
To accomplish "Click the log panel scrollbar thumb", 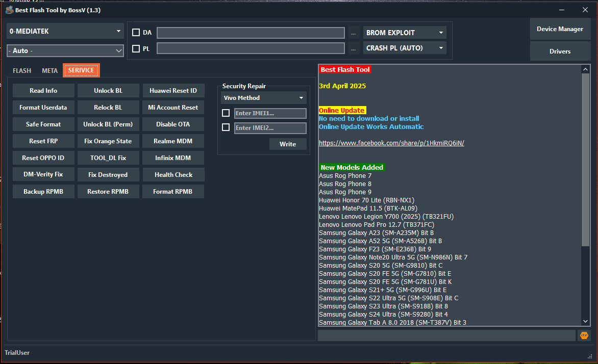I will pos(585,160).
